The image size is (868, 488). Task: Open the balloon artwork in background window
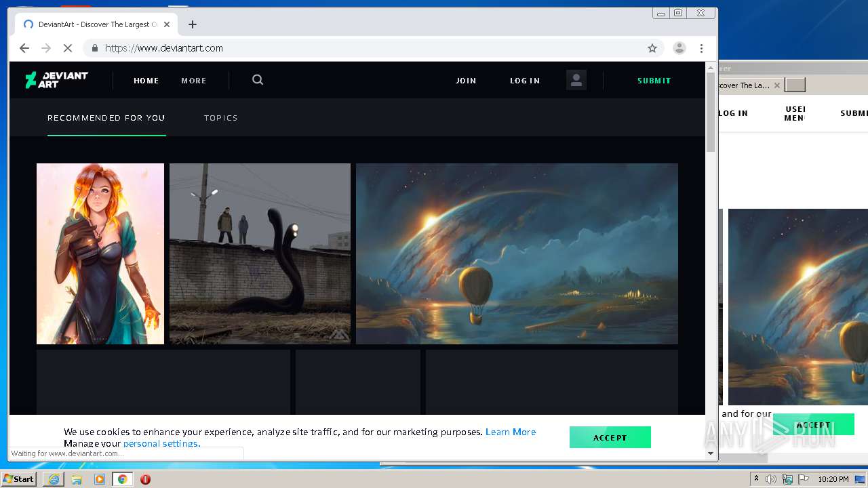pos(798,307)
